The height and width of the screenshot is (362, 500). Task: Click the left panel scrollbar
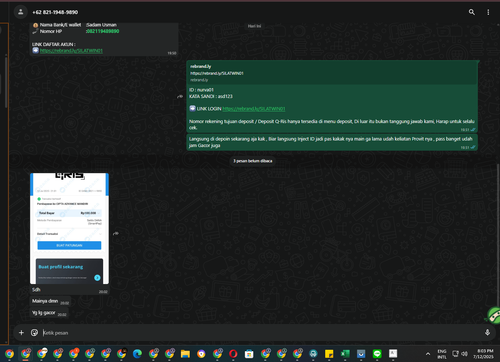(x=6, y=82)
